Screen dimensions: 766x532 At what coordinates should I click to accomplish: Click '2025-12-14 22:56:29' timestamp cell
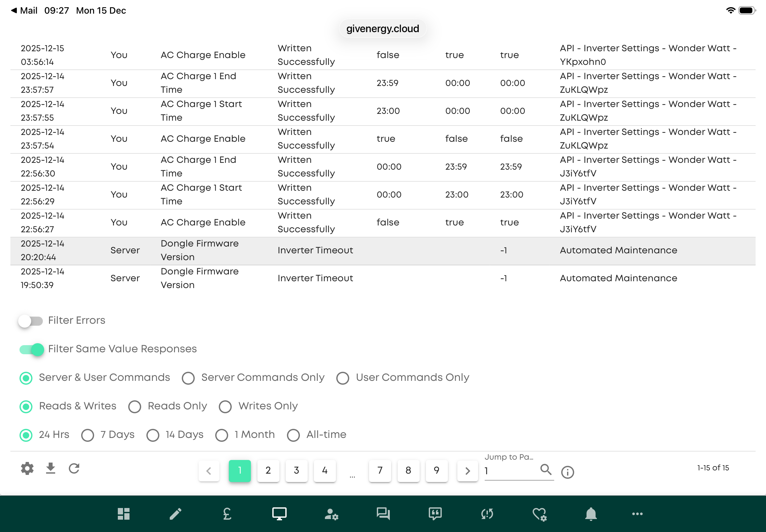42,195
